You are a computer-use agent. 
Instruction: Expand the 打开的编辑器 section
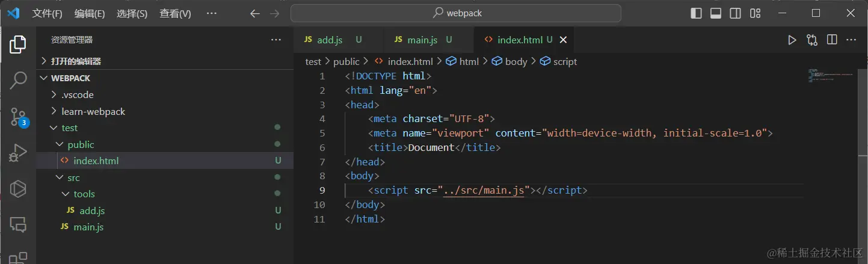[x=165, y=61]
